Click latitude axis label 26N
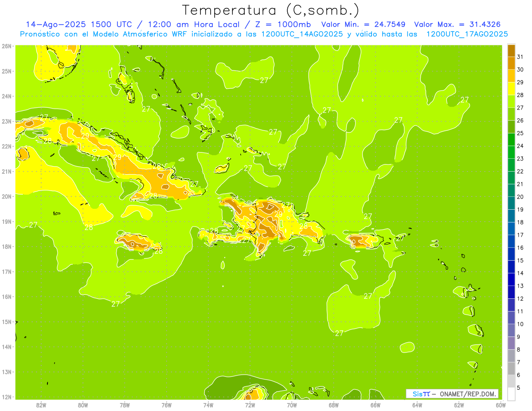 (6, 46)
